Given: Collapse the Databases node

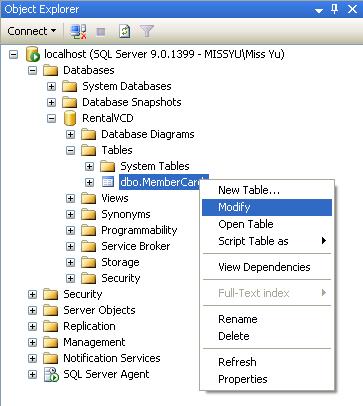Looking at the screenshot, I should (32, 70).
